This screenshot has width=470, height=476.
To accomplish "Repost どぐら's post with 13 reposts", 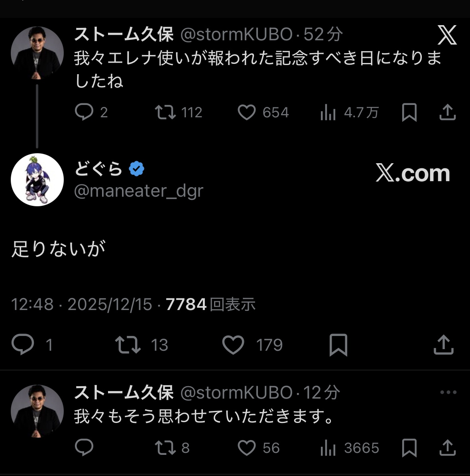I will pos(128,345).
